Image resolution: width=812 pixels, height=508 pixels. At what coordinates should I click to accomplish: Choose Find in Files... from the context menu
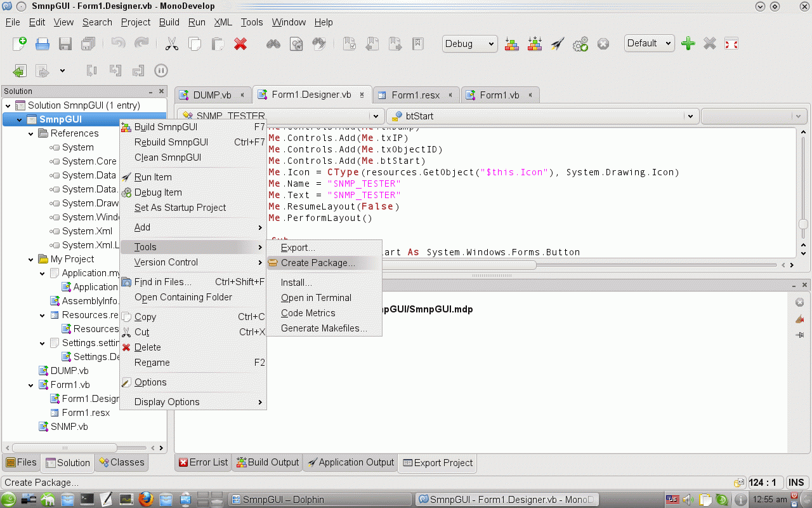[193, 282]
